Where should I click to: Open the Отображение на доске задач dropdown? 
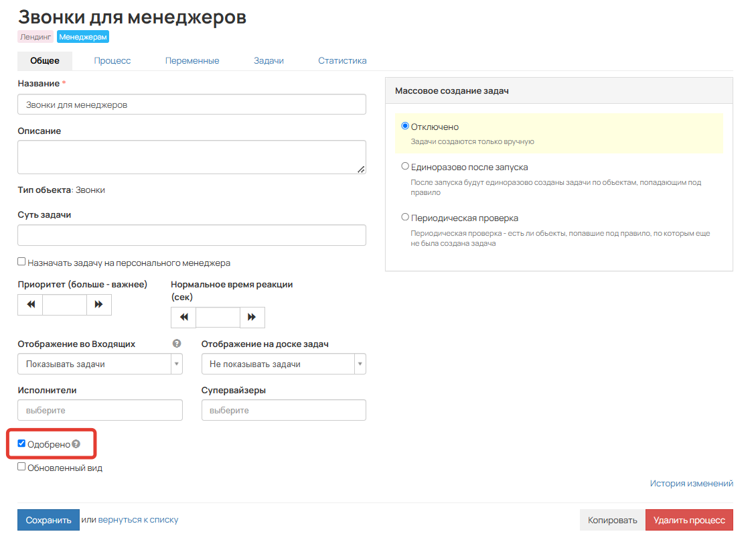click(284, 364)
